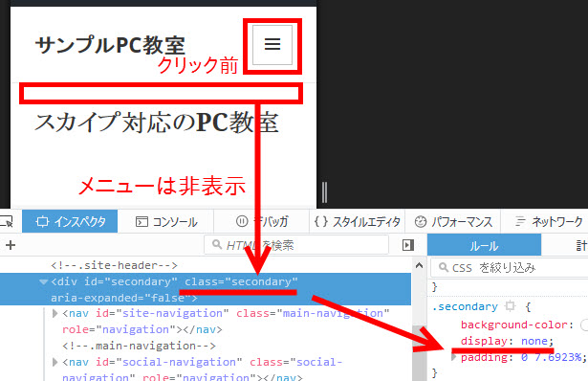Click the markup scrollbar up arrow

tap(420, 265)
